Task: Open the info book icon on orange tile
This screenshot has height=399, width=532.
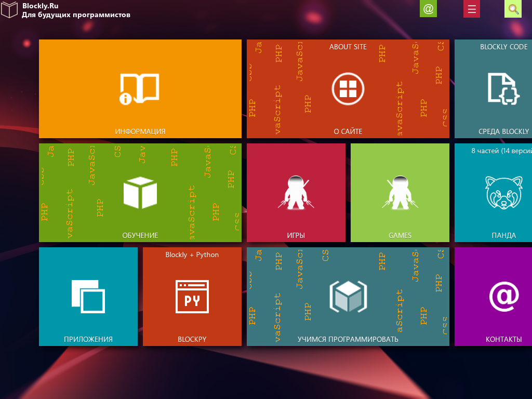Action: (140, 89)
